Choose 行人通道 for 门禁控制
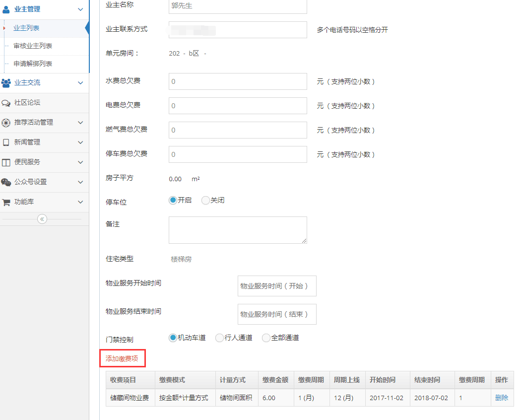 tap(219, 338)
